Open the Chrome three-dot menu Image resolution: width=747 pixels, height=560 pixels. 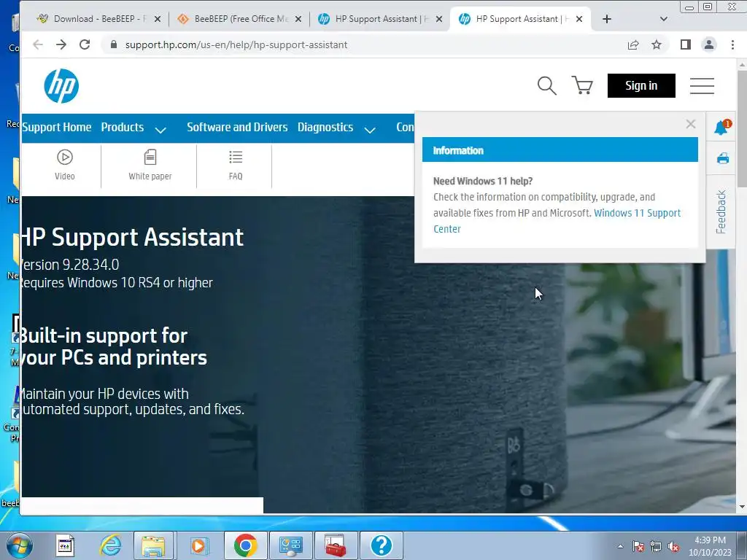point(732,44)
